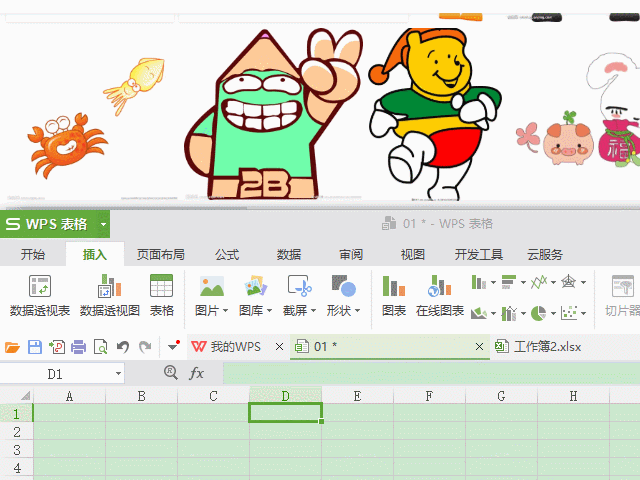
Task: Expand the WPS 表格 application menu arrow
Action: point(104,224)
